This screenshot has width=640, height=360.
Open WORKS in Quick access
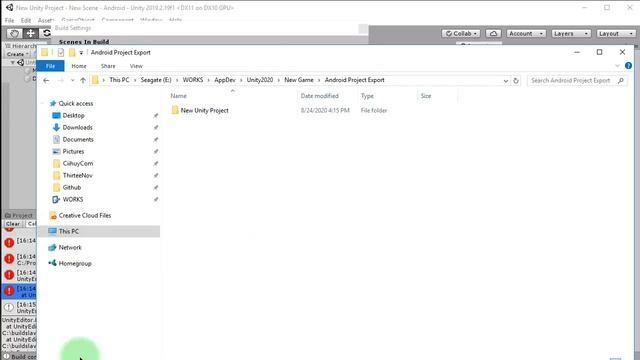coord(73,199)
